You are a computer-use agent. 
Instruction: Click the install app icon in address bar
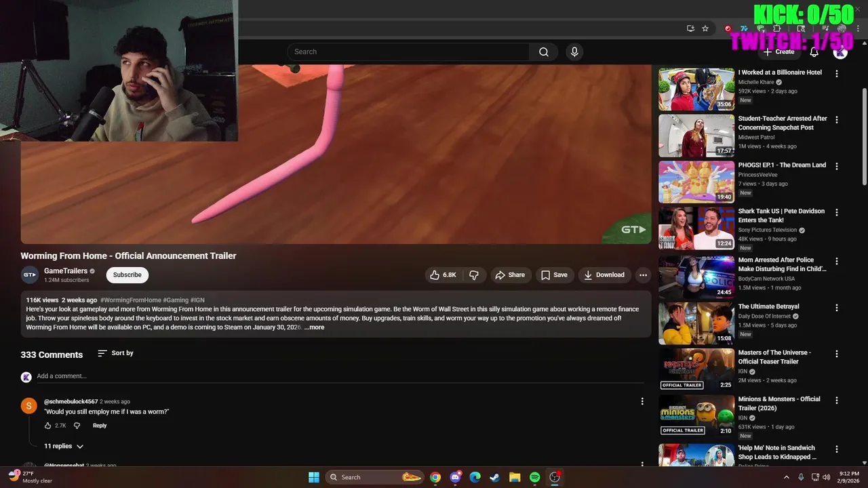pyautogui.click(x=690, y=28)
